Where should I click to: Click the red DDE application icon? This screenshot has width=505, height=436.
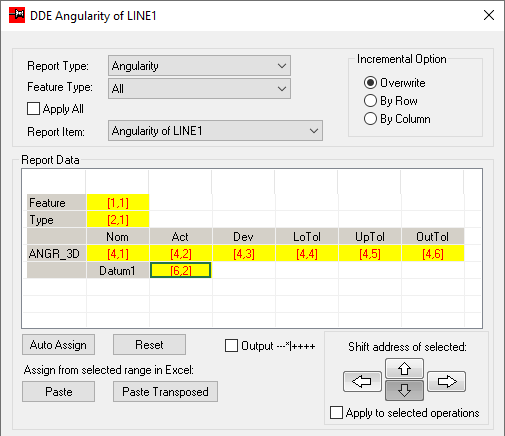tap(17, 15)
